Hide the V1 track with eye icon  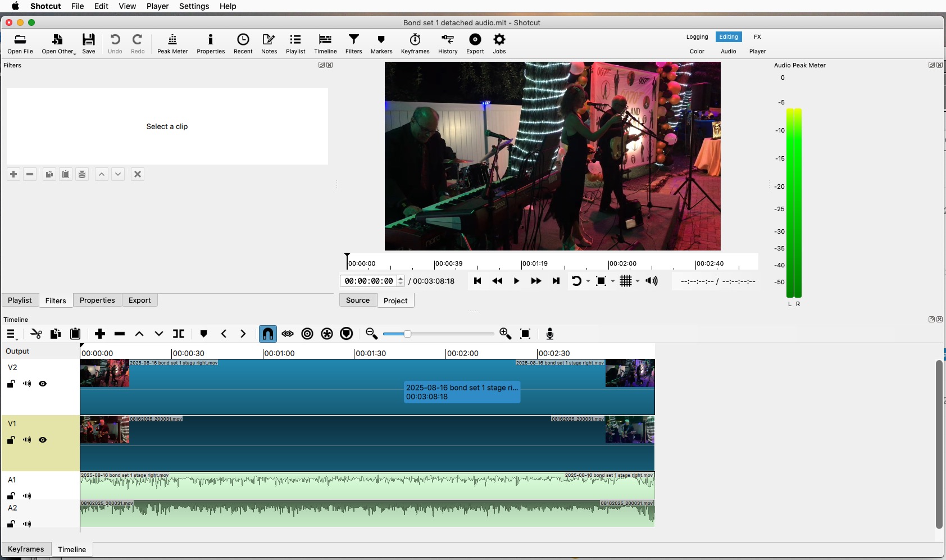[x=43, y=440]
